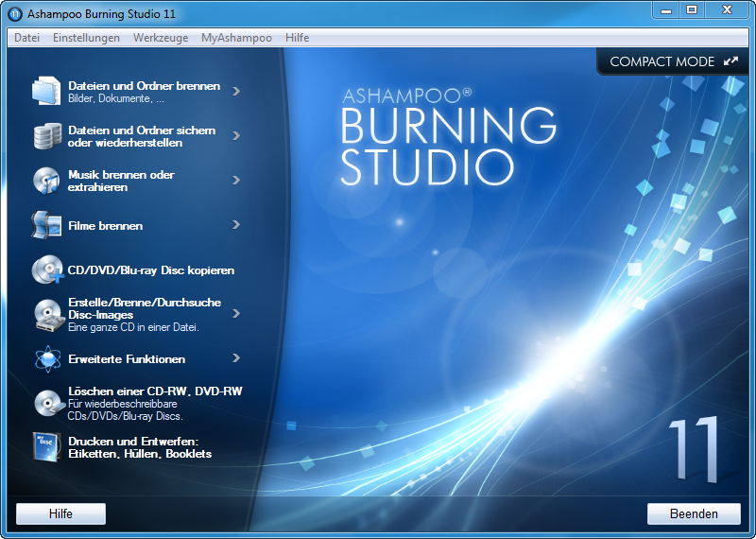Click the Dateien und Ordner brennen icon
756x539 pixels.
(46, 92)
